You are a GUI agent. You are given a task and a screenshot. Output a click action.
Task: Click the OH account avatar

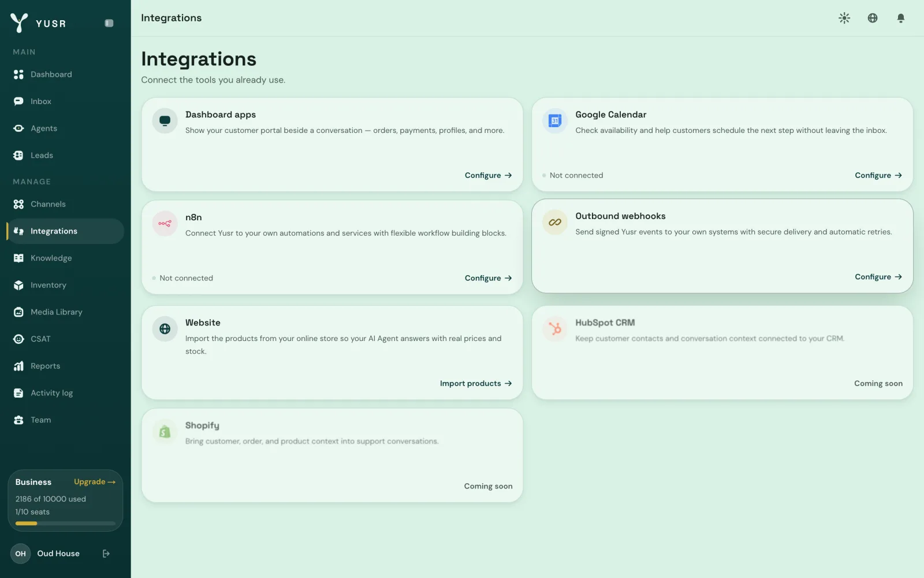tap(20, 554)
